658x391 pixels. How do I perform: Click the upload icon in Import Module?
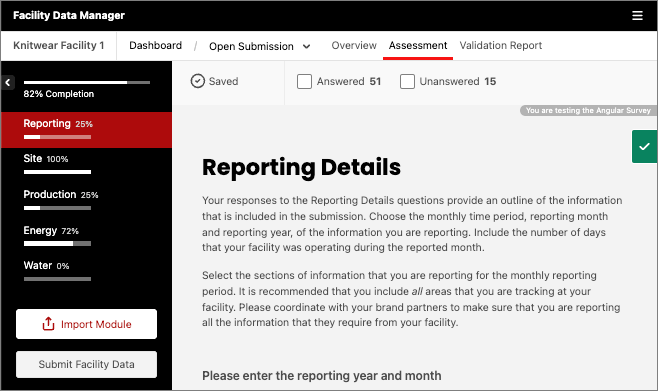coord(48,324)
